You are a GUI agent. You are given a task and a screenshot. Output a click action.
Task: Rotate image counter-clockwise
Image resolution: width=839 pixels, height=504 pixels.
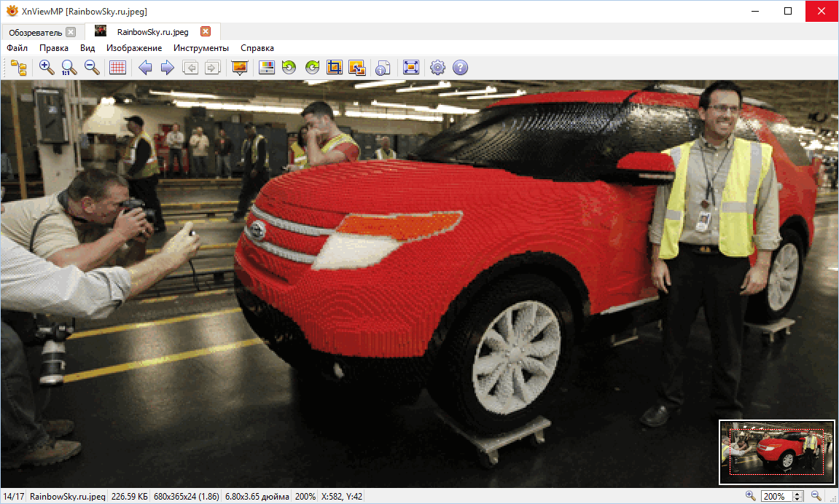[289, 68]
